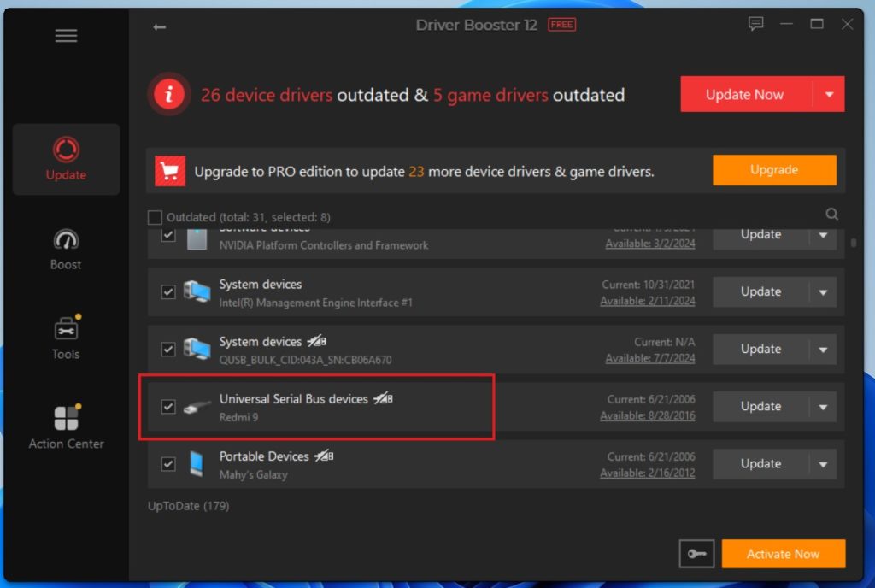Go back with the arrow icon
This screenshot has height=588, width=875.
pos(160,26)
